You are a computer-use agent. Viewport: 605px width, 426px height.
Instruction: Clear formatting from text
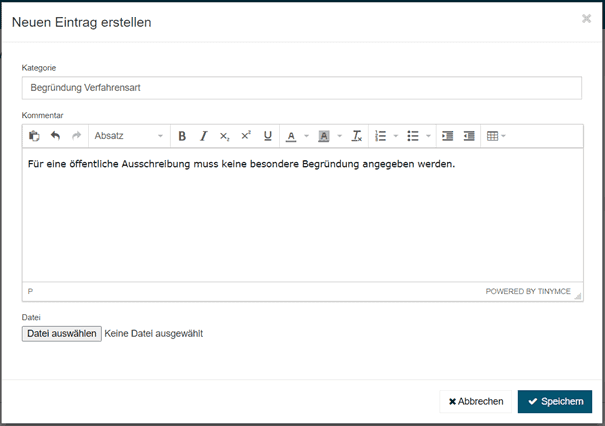[x=357, y=136]
